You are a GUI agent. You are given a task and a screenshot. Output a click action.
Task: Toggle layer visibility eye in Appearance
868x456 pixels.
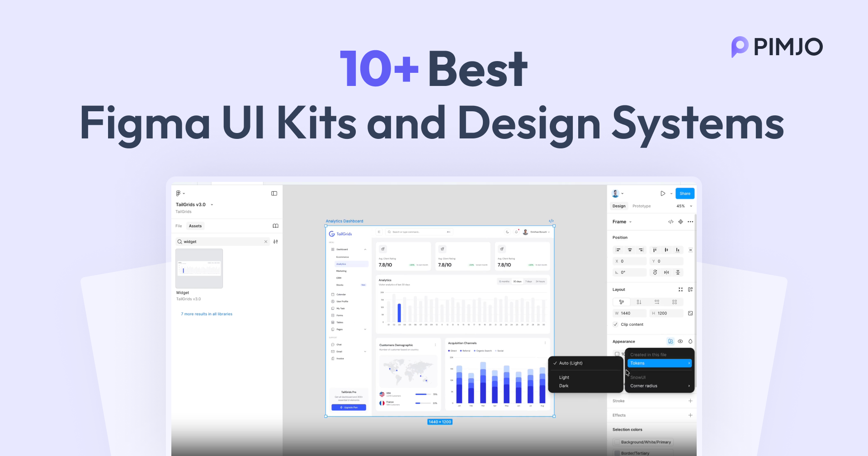[680, 341]
